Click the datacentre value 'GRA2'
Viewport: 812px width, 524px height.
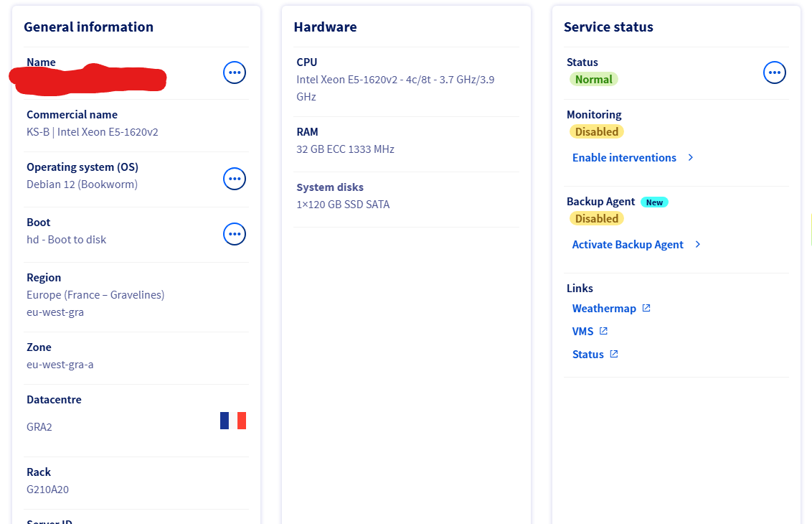tap(39, 427)
